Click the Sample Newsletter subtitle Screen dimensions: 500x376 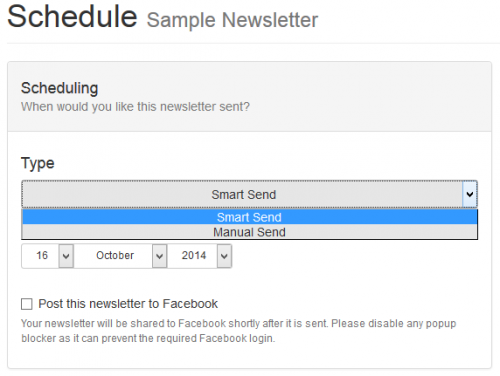pos(232,20)
